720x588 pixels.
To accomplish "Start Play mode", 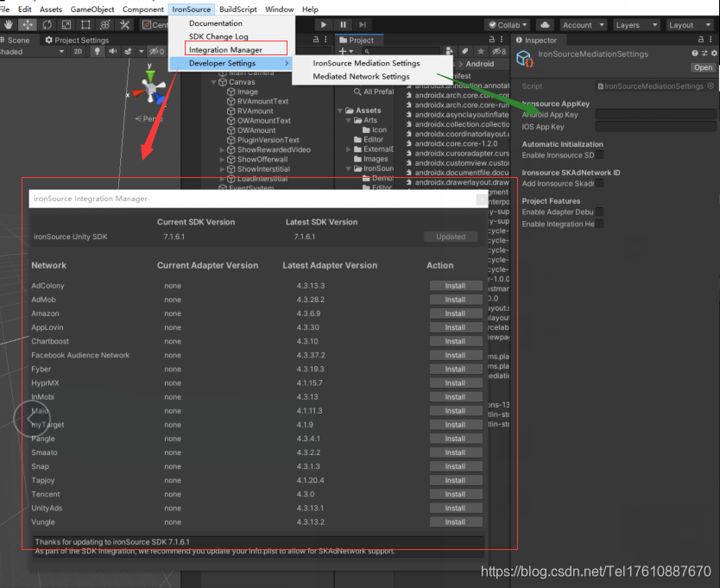I will point(323,25).
